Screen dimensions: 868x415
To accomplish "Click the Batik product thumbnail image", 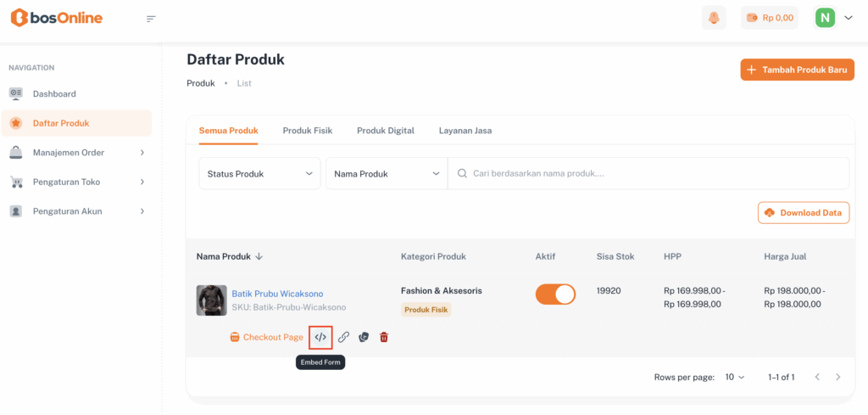I will coord(211,300).
